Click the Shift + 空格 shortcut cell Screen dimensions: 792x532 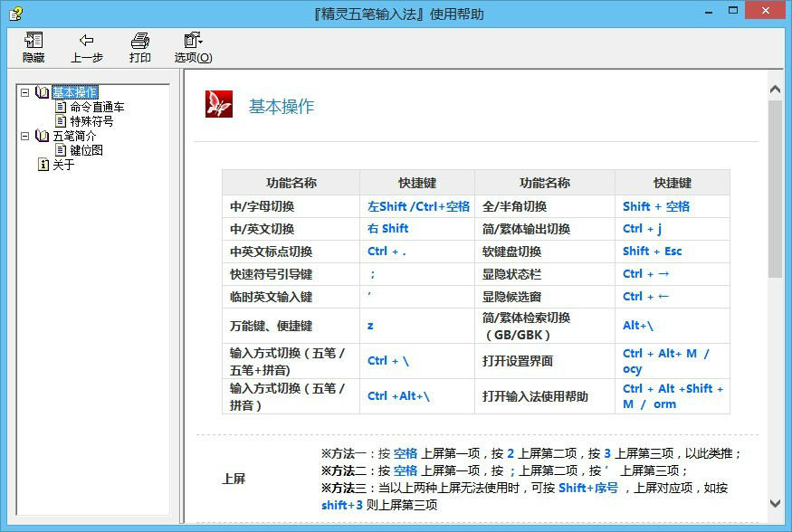(x=673, y=206)
